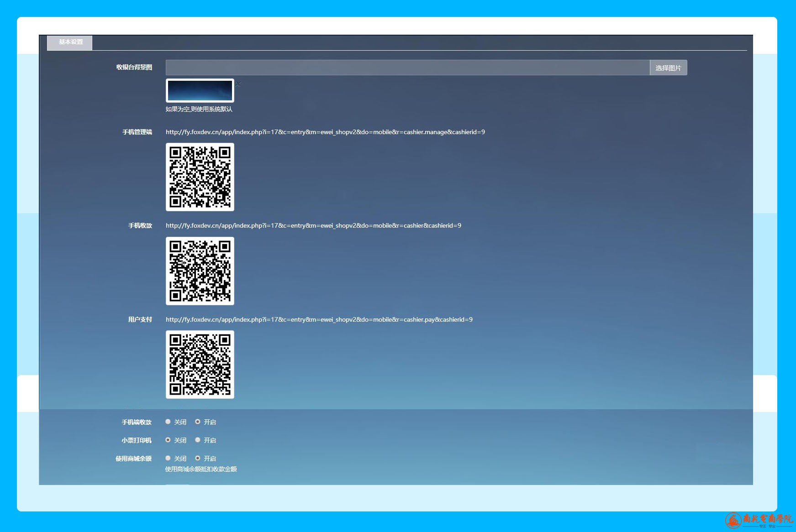Click the 用户支付 QR code
This screenshot has width=796, height=532.
200,365
